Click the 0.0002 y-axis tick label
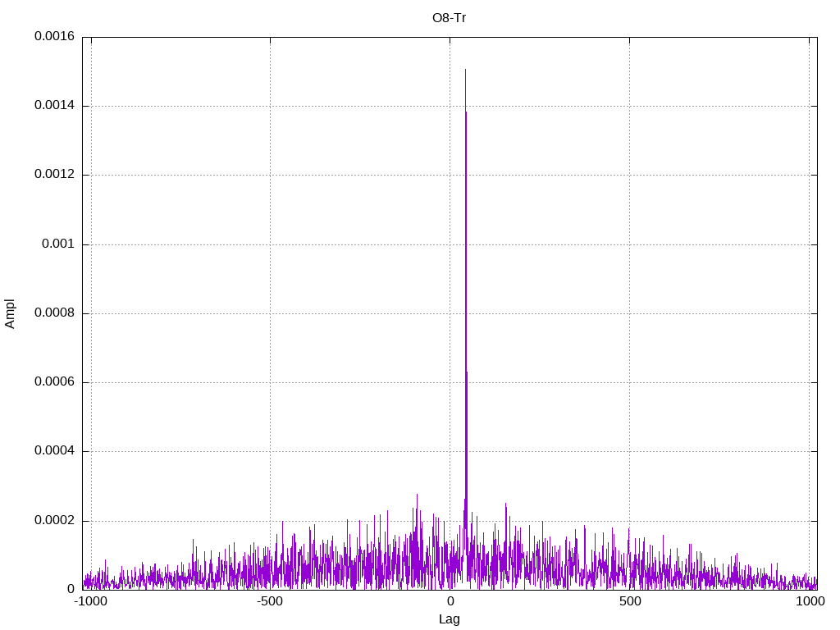 click(x=54, y=521)
